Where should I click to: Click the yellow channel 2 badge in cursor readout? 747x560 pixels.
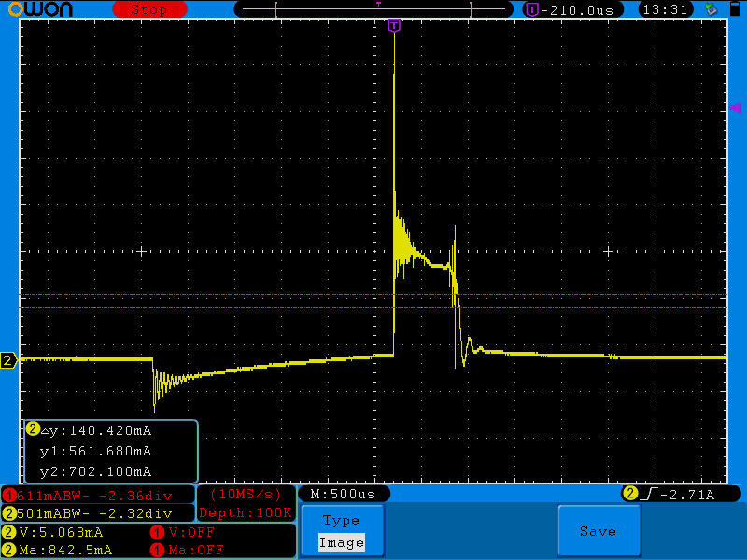click(x=33, y=430)
